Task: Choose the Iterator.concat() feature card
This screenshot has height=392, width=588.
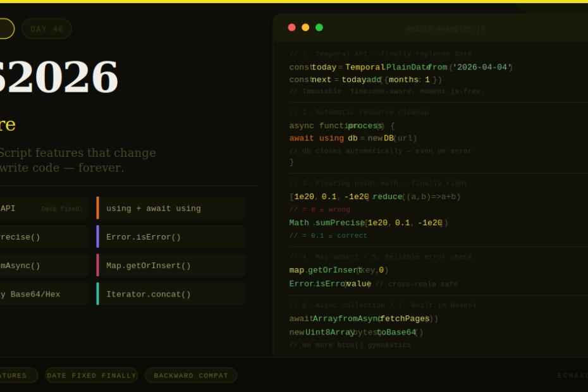Action: coord(171,294)
